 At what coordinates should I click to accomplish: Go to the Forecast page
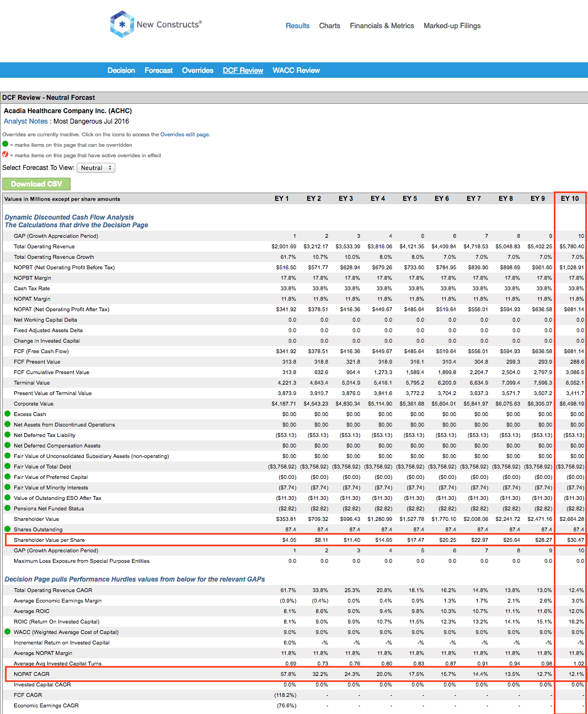[x=158, y=70]
